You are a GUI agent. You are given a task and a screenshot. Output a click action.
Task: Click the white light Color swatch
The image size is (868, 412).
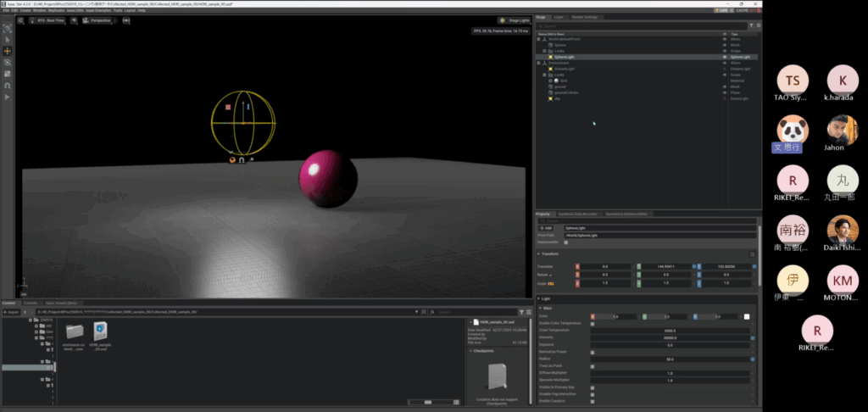pos(747,316)
